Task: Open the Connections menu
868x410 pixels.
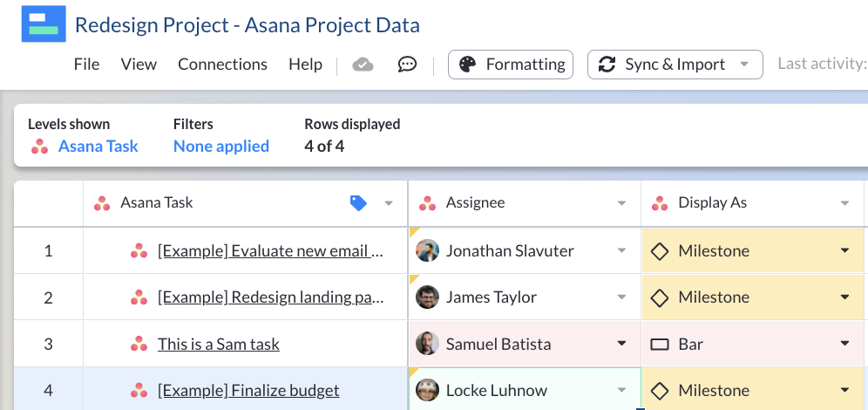Action: (x=222, y=65)
